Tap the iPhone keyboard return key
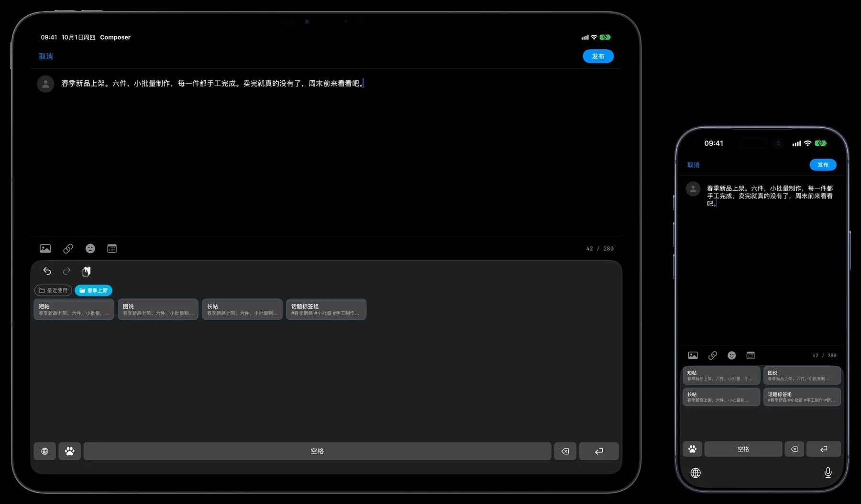Image resolution: width=861 pixels, height=504 pixels. pyautogui.click(x=824, y=449)
